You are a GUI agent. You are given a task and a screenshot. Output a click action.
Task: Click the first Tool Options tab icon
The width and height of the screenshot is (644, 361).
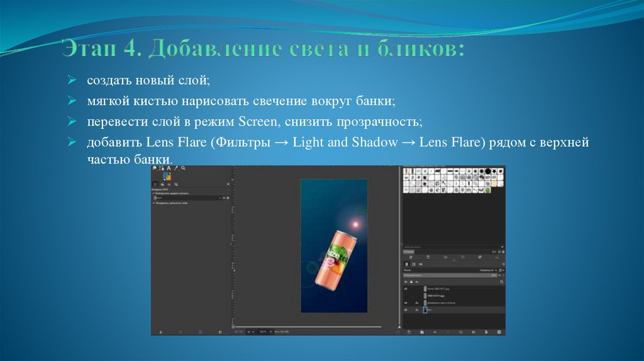155,184
